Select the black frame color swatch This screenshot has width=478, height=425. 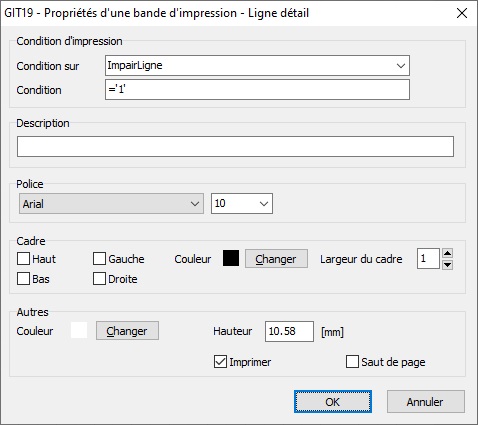tap(231, 258)
